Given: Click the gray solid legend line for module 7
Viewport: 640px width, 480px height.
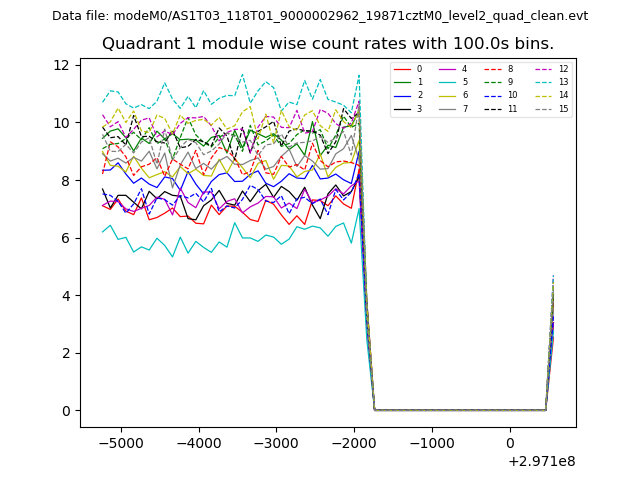Looking at the screenshot, I should pos(447,108).
